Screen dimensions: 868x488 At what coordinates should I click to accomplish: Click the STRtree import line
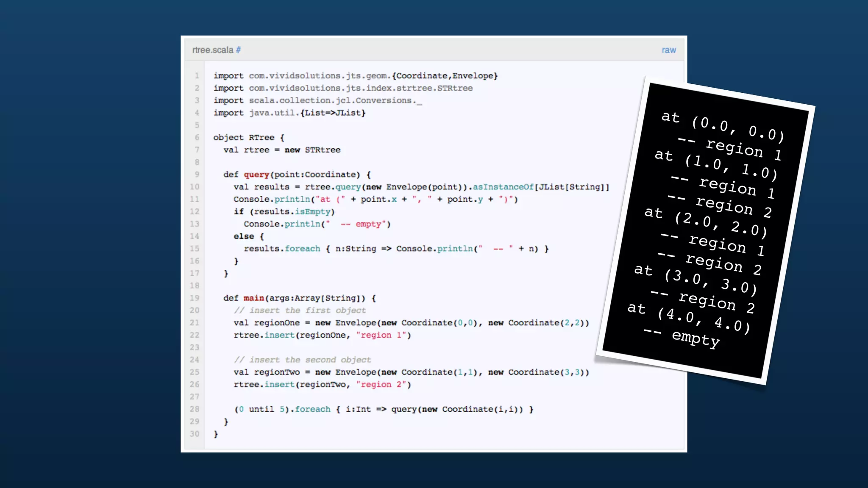343,88
